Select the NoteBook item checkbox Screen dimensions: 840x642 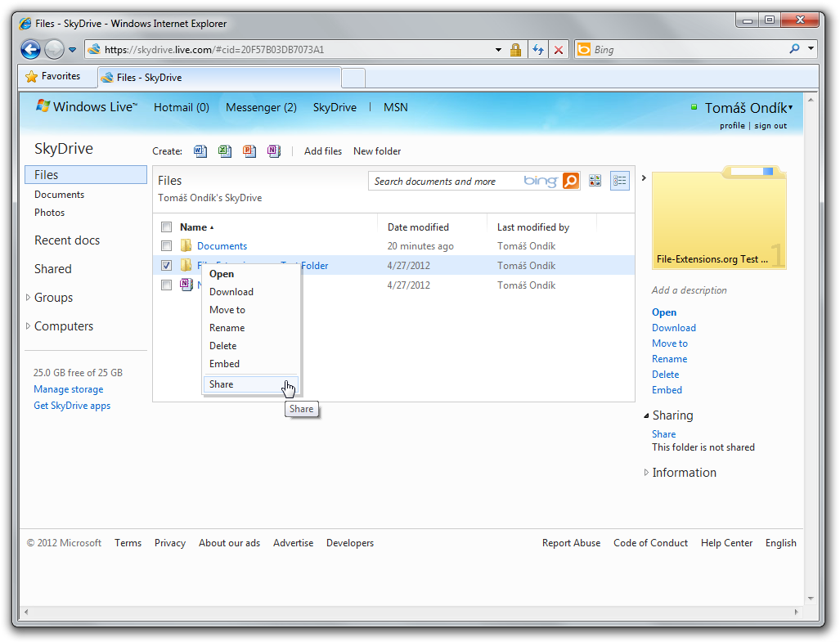coord(167,285)
